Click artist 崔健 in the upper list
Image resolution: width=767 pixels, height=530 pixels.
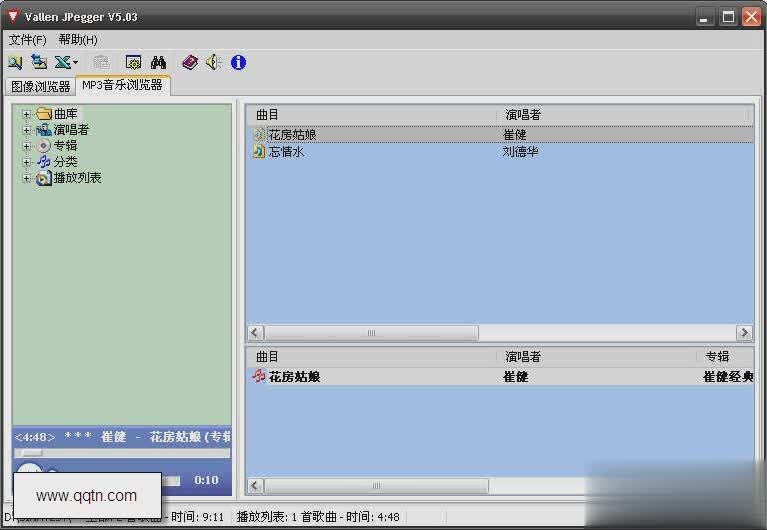[515, 135]
